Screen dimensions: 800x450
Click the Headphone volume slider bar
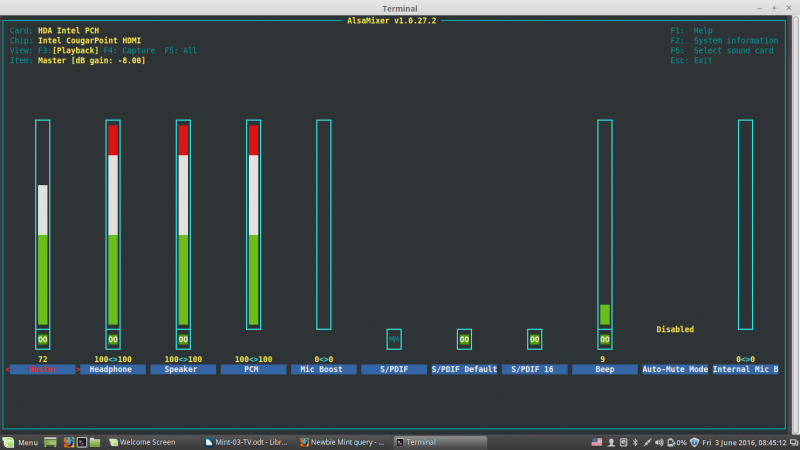[x=113, y=224]
